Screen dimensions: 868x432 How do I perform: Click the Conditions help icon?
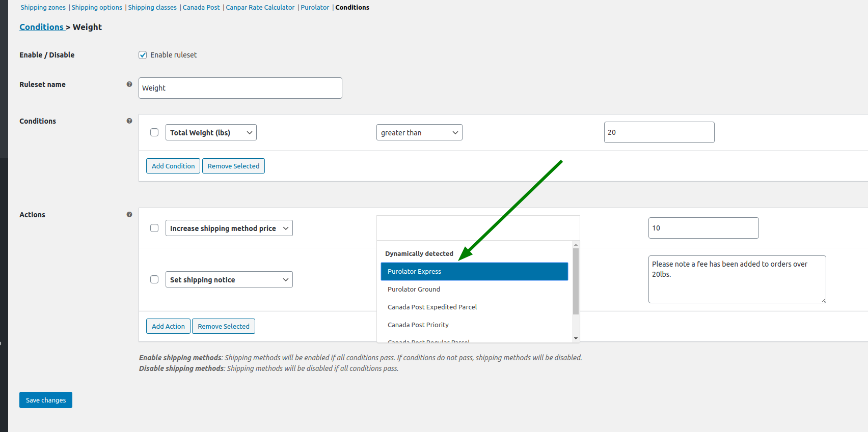(x=129, y=121)
